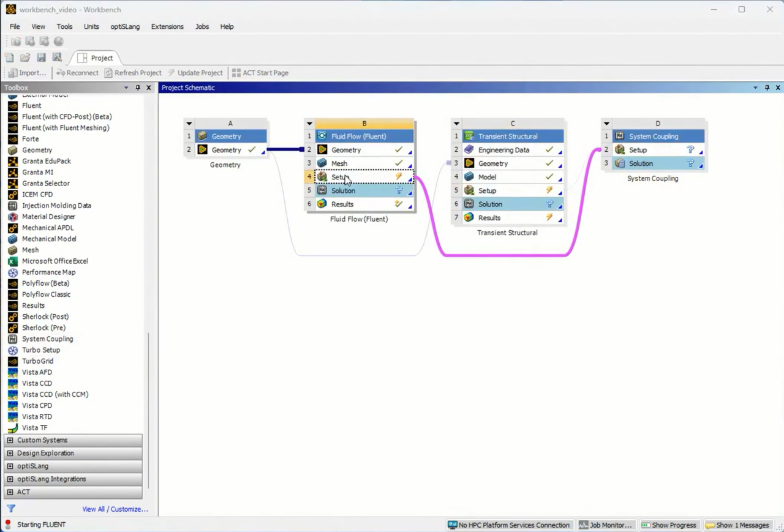The image size is (784, 532).
Task: Open the optiSLang menu
Action: (125, 26)
